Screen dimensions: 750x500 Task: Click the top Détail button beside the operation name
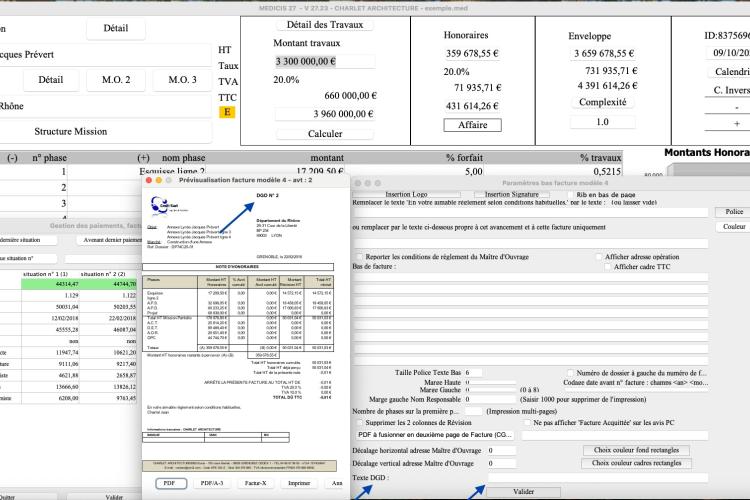[x=116, y=28]
